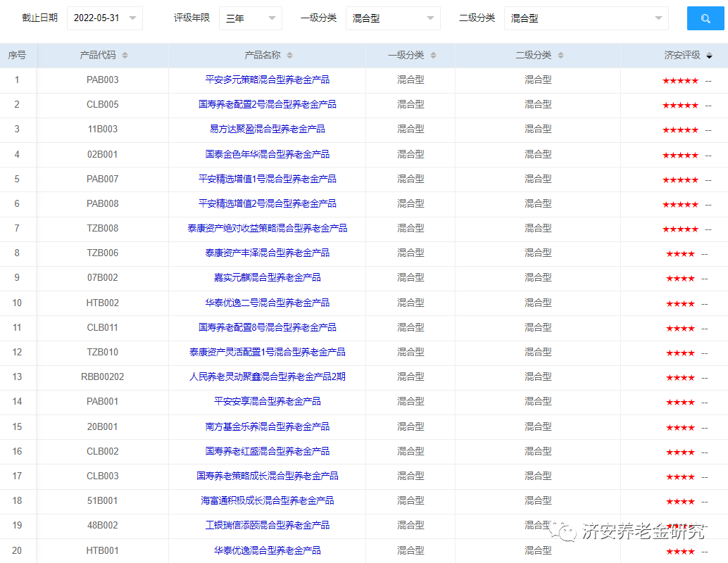The height and width of the screenshot is (563, 728).
Task: Open 华泰优逸二号混合型养老金产品 link
Action: click(268, 303)
